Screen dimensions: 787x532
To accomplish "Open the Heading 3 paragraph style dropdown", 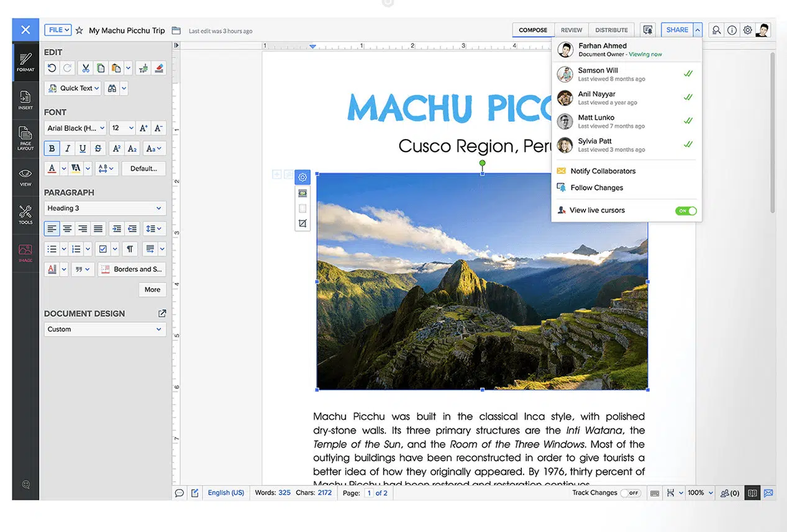I will (x=104, y=209).
